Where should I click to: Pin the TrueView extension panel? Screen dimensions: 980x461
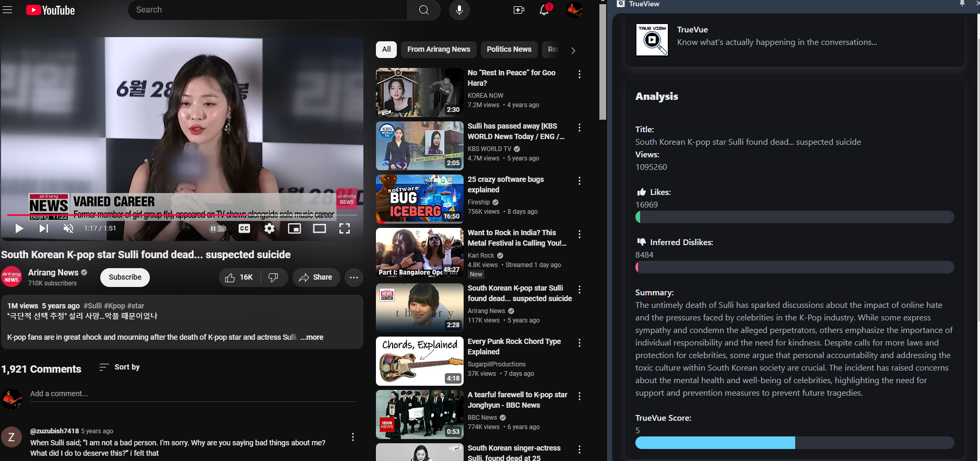tap(962, 3)
